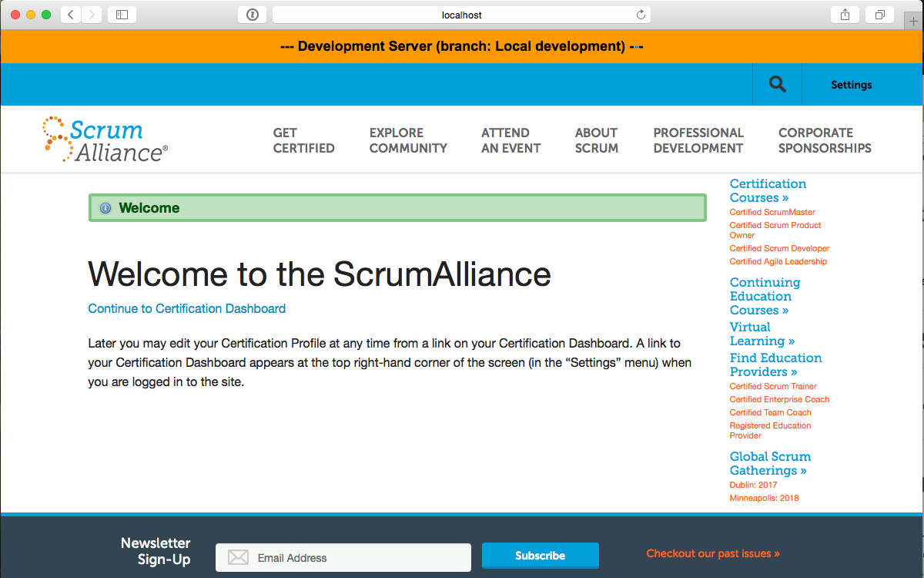Click Continue to Certification Dashboard link

pos(187,309)
